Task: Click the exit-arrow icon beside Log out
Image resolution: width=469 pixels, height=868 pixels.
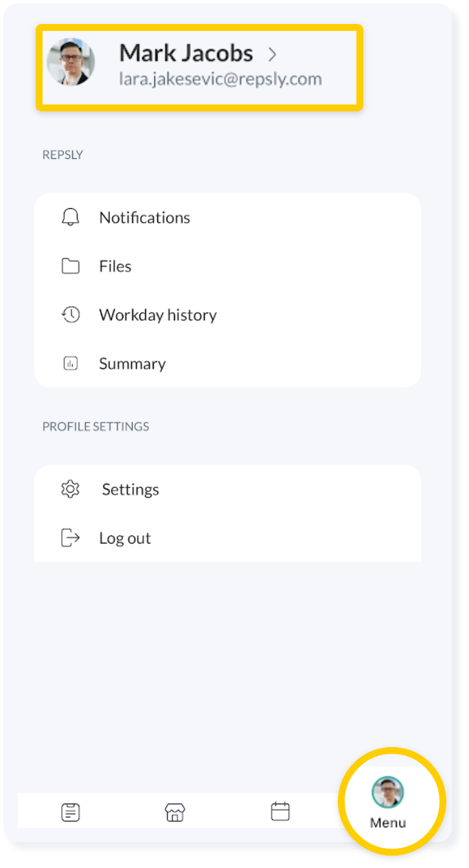Action: click(70, 538)
